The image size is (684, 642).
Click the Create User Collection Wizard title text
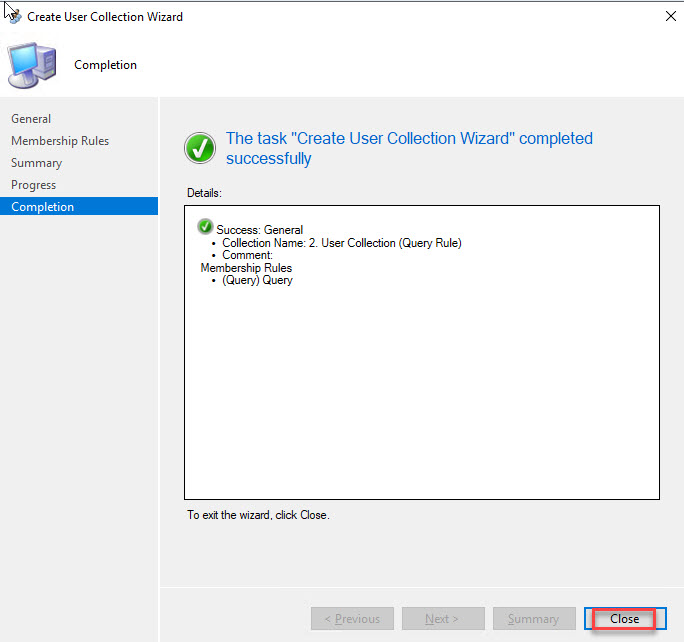click(105, 17)
